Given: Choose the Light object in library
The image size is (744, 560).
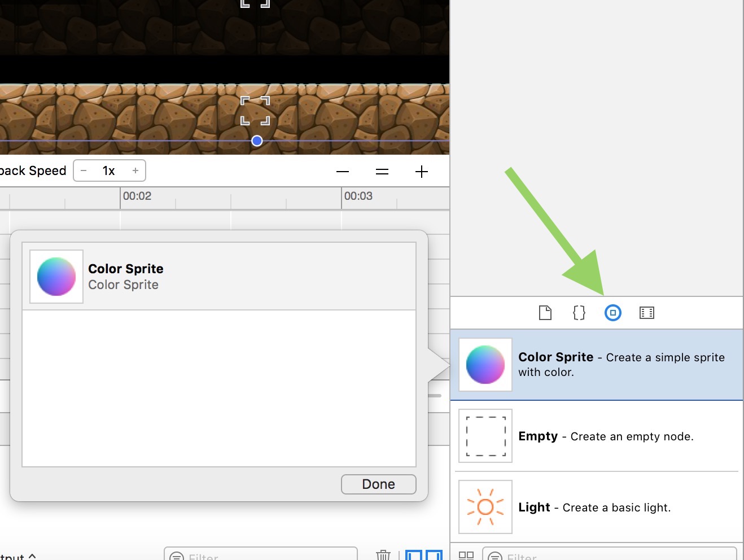Looking at the screenshot, I should (x=597, y=507).
